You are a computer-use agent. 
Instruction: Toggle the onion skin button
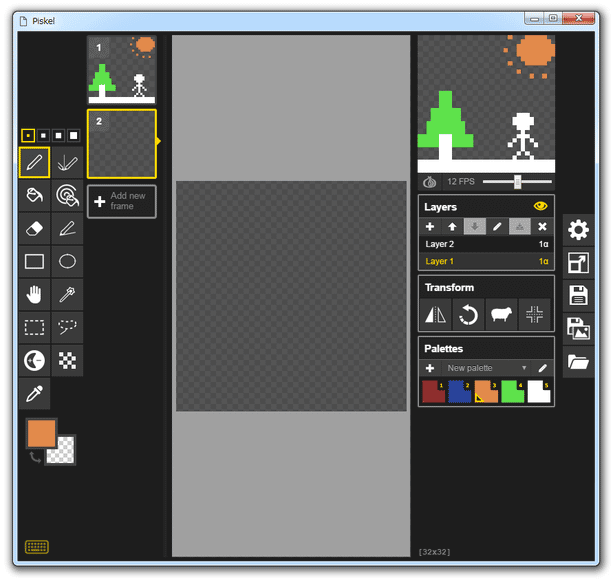(430, 182)
